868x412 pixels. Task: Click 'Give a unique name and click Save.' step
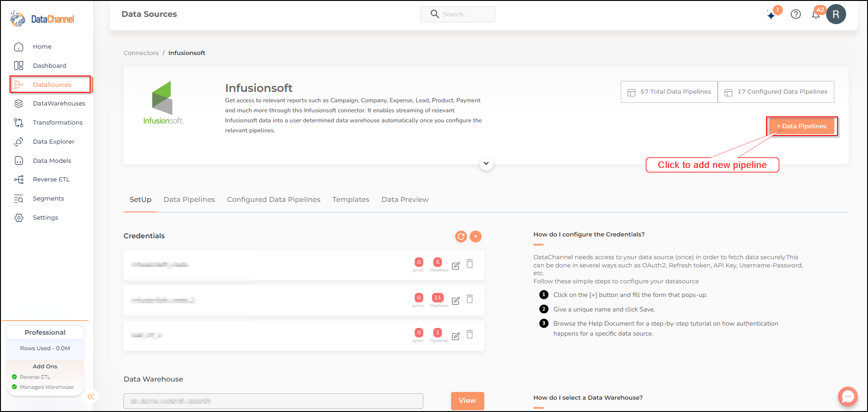coord(604,310)
